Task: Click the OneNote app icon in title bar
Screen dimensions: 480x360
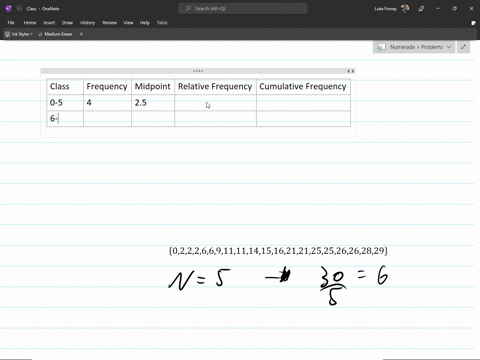Action: pyautogui.click(x=9, y=9)
